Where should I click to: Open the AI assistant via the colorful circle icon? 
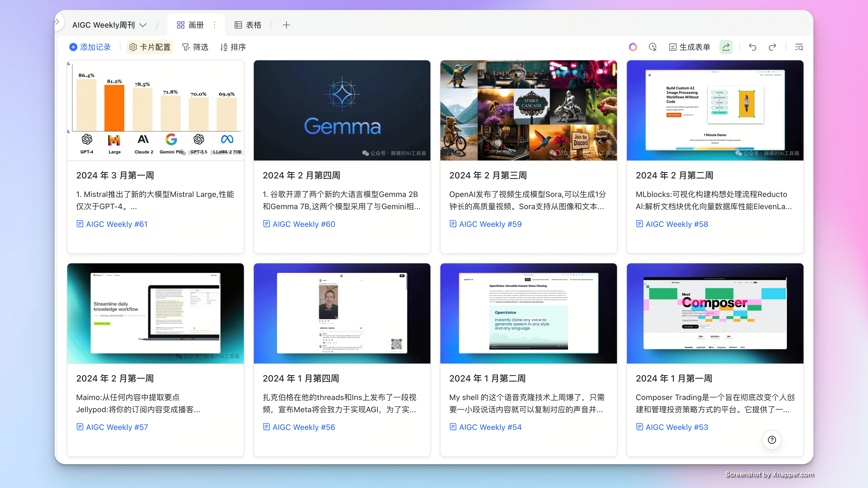pyautogui.click(x=633, y=47)
